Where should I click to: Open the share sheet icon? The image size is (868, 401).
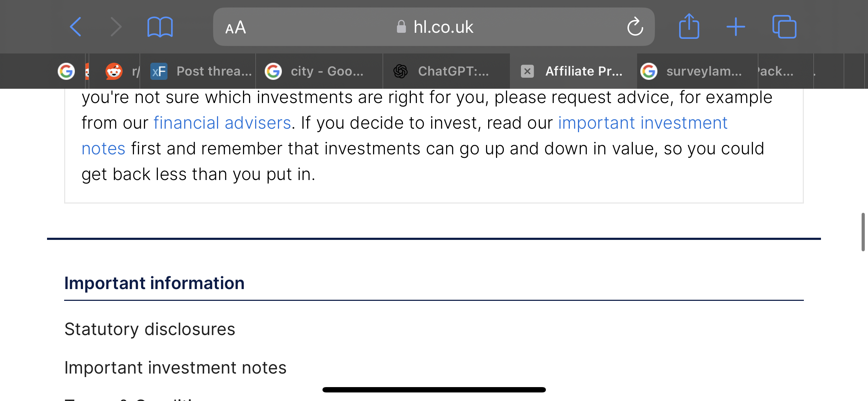689,26
